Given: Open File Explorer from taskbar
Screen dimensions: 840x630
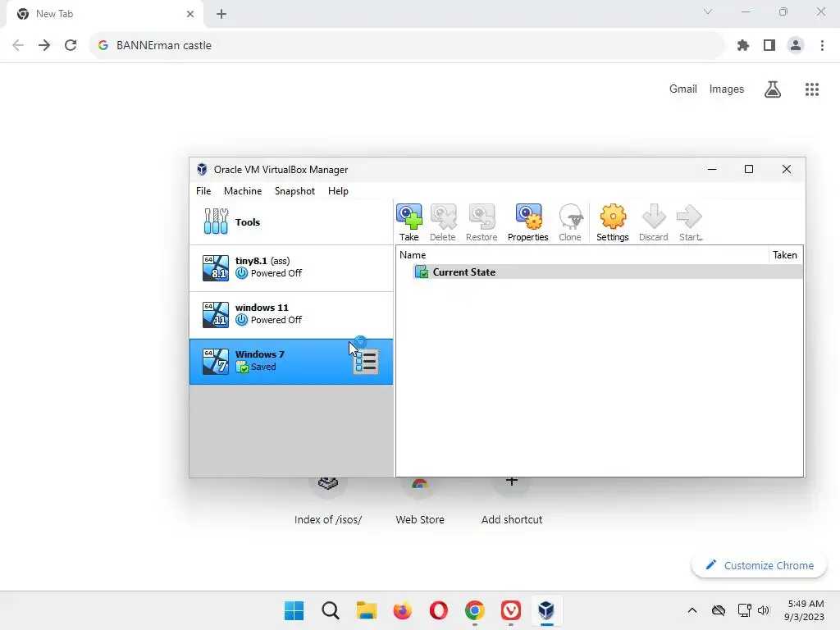Looking at the screenshot, I should click(x=367, y=610).
